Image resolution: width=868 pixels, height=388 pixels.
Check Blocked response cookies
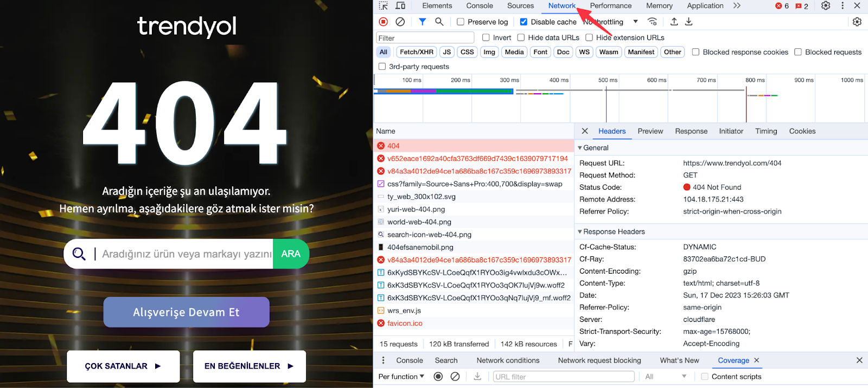(x=695, y=52)
